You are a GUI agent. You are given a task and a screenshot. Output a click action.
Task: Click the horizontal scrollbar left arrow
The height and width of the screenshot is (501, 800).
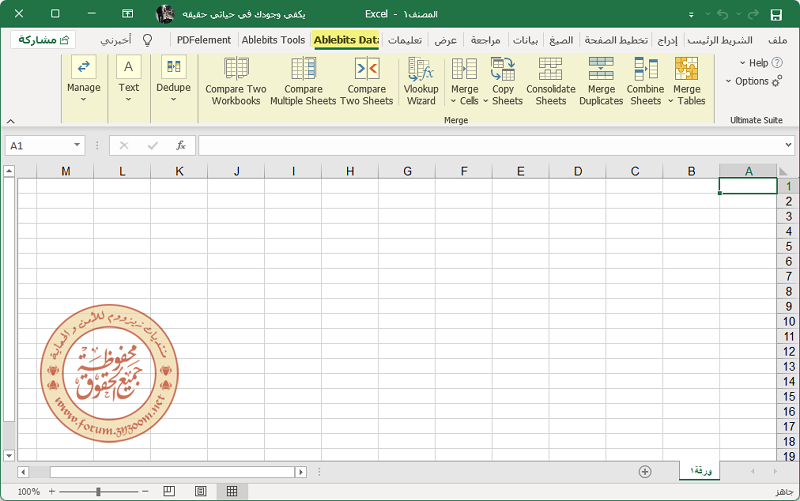(x=23, y=472)
